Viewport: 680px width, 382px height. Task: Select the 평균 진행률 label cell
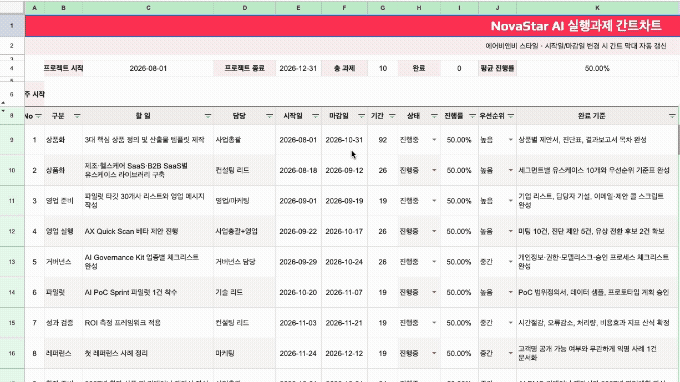pyautogui.click(x=497, y=68)
